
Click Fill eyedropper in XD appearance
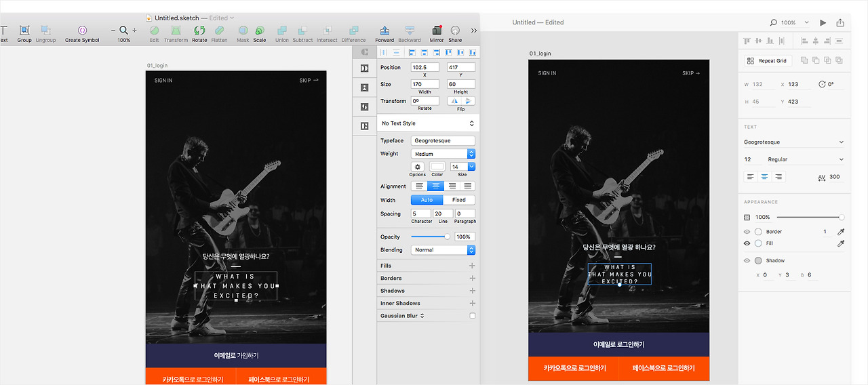click(x=841, y=243)
